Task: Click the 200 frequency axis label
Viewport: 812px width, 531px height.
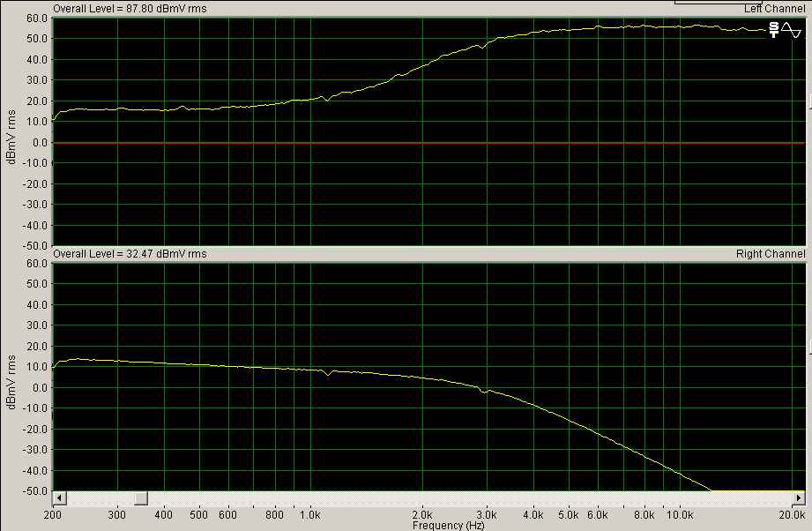Action: coord(52,515)
